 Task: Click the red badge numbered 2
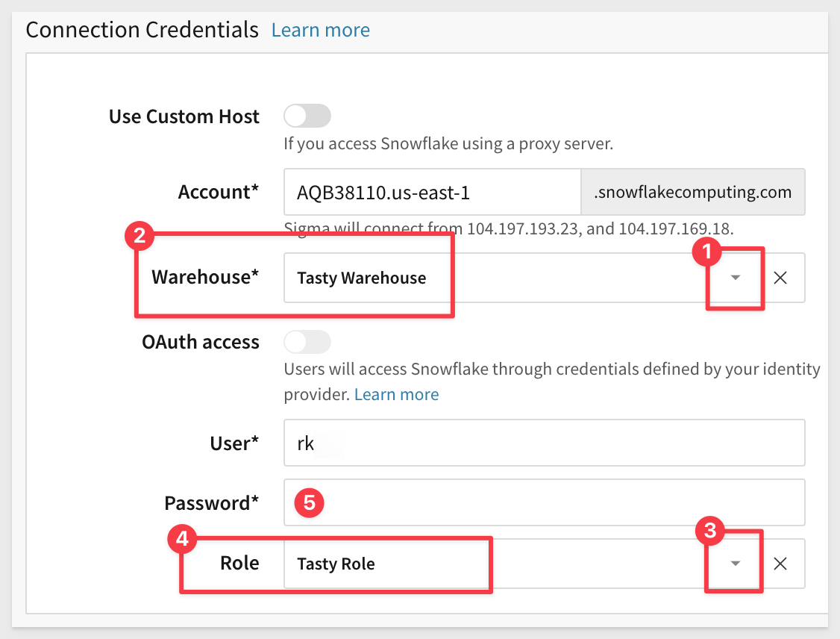click(x=139, y=237)
